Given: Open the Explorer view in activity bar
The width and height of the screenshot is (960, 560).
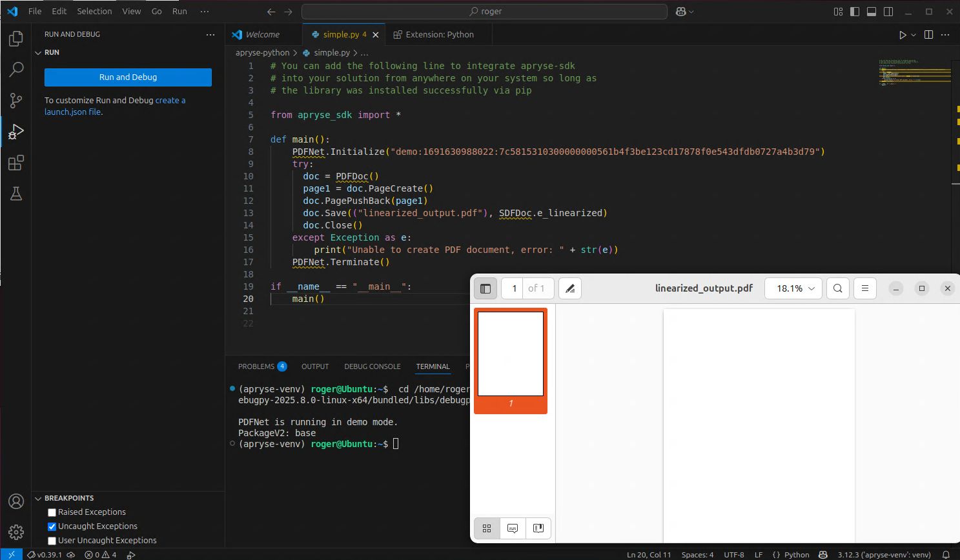Looking at the screenshot, I should (16, 39).
